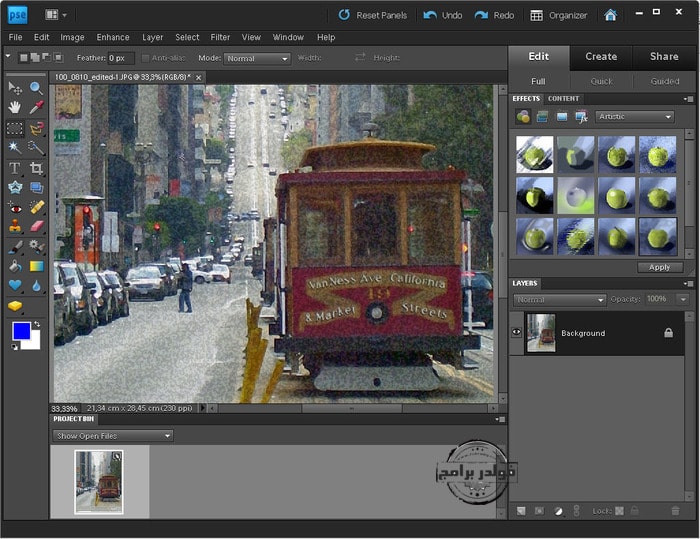The height and width of the screenshot is (539, 700).
Task: Select the Eraser tool
Action: coord(36,226)
